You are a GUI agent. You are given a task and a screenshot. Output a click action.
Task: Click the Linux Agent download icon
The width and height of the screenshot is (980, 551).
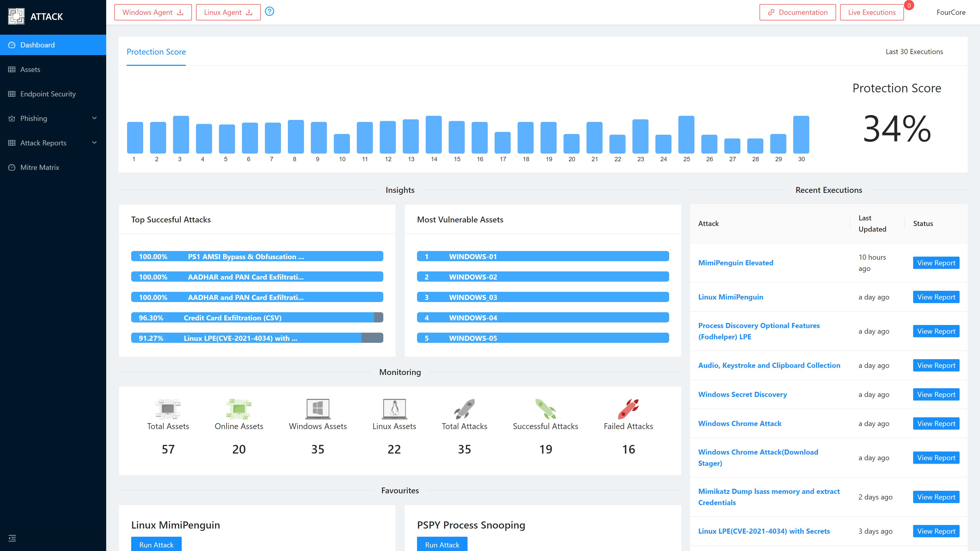tap(249, 12)
